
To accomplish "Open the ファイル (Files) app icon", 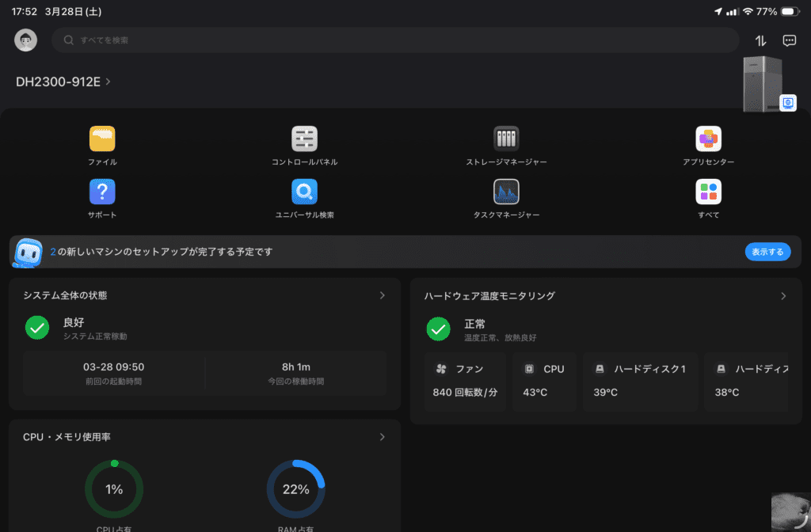I will coord(102,139).
